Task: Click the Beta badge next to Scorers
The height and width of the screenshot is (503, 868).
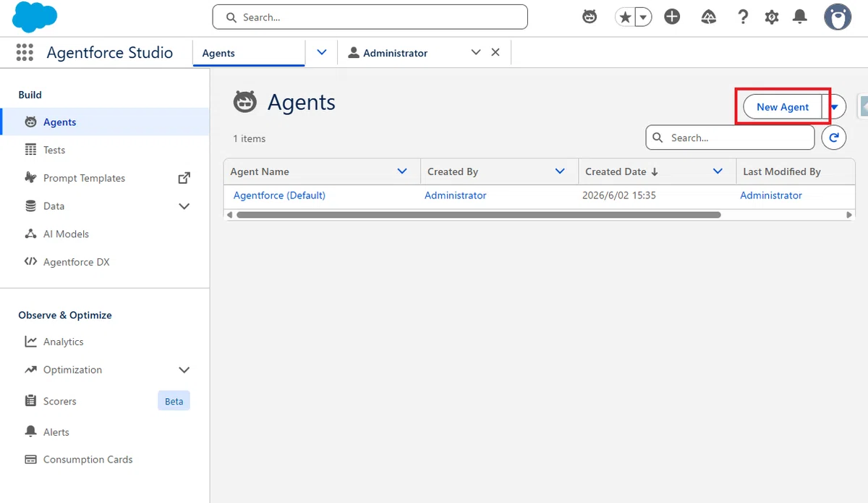Action: tap(174, 401)
